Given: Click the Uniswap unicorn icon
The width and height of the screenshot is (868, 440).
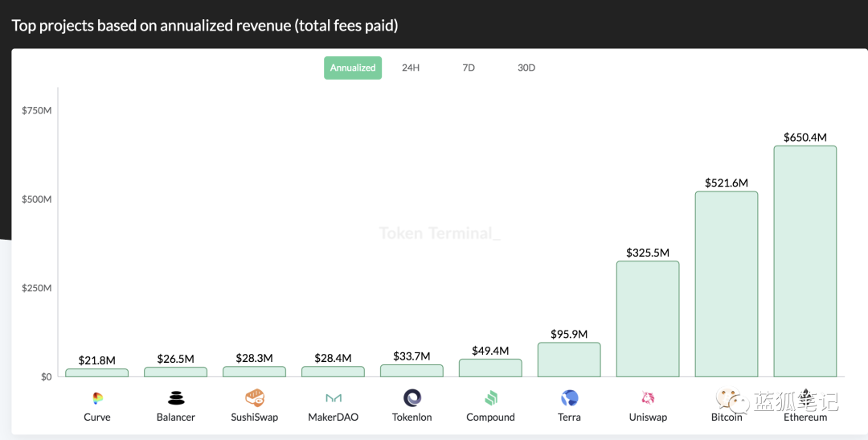Looking at the screenshot, I should pyautogui.click(x=648, y=397).
